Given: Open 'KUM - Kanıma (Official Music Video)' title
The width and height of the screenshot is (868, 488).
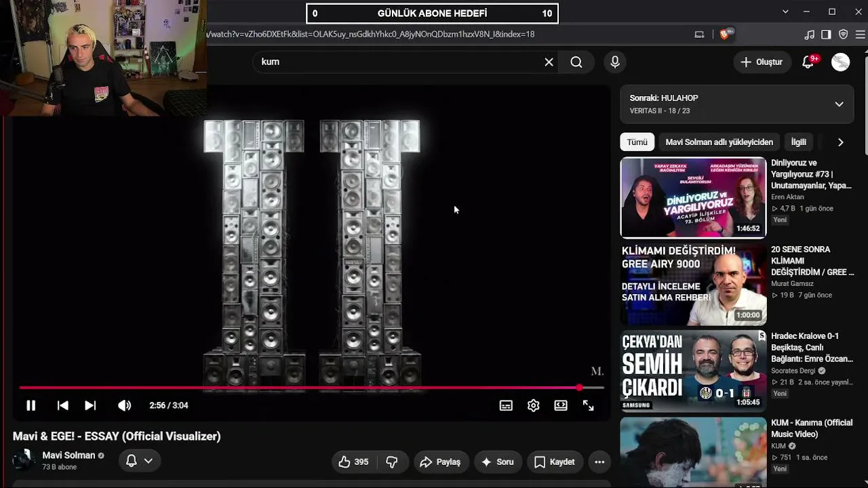Looking at the screenshot, I should (812, 428).
